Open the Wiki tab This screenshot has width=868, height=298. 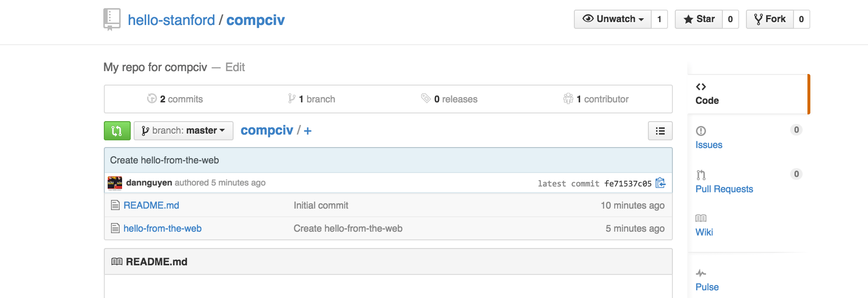(704, 233)
